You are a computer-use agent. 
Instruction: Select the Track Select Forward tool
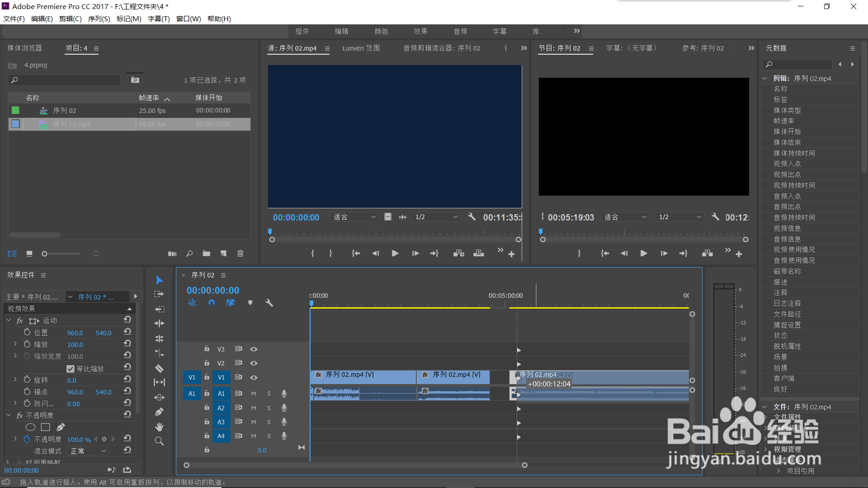click(x=159, y=294)
